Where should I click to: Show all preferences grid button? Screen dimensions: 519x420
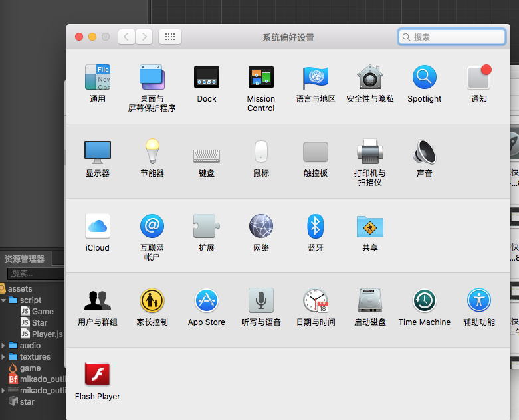tap(170, 37)
